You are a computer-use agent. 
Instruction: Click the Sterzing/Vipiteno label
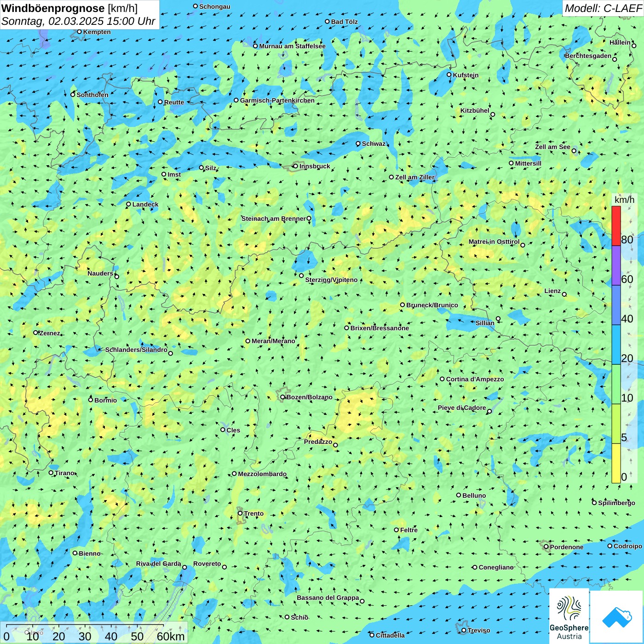pos(331,280)
